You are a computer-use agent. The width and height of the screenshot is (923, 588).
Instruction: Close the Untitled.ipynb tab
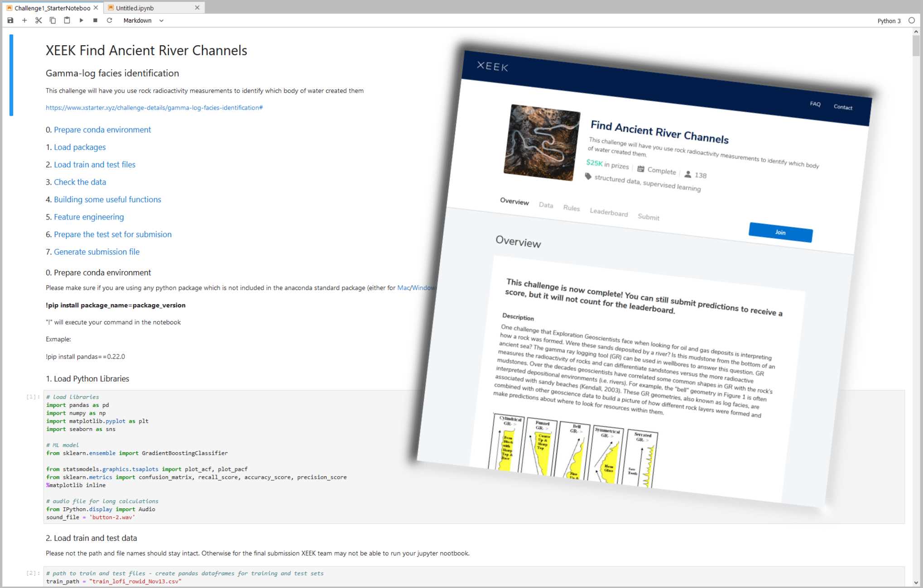(x=197, y=8)
